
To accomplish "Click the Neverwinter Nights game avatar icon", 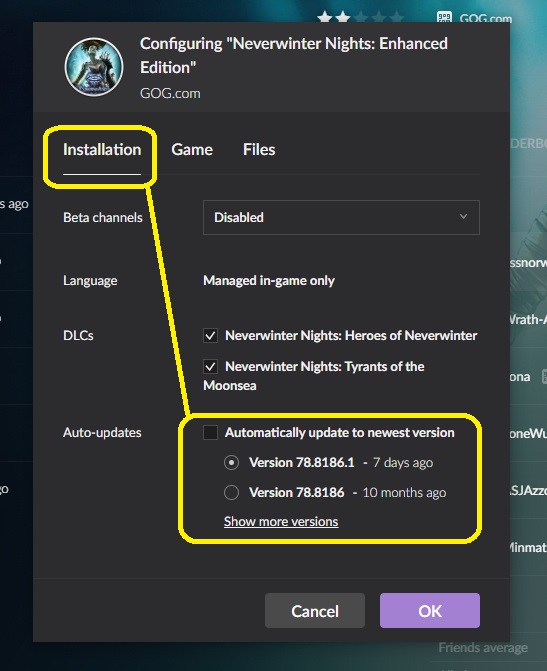I will tap(94, 67).
